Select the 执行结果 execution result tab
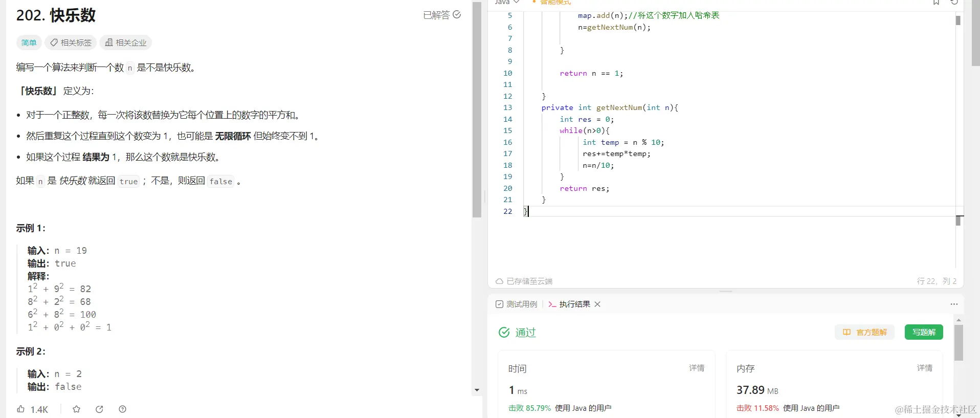The image size is (980, 418). tap(569, 304)
